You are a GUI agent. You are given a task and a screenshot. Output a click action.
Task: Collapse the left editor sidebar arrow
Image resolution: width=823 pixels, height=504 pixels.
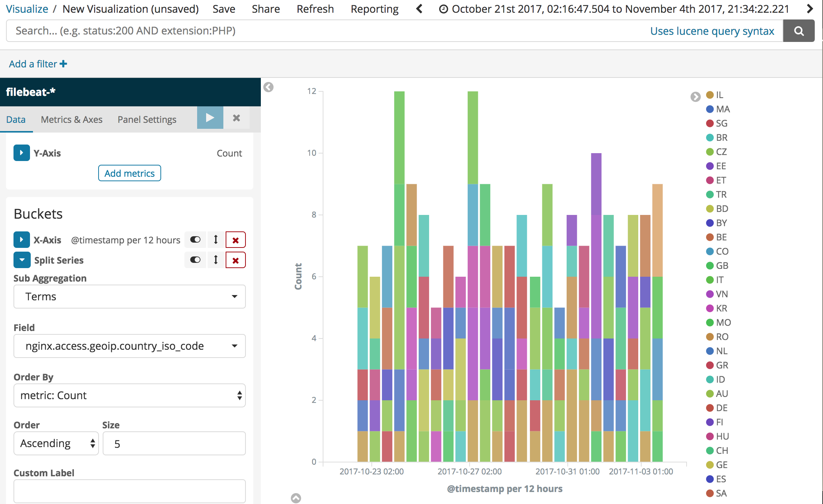(x=268, y=87)
